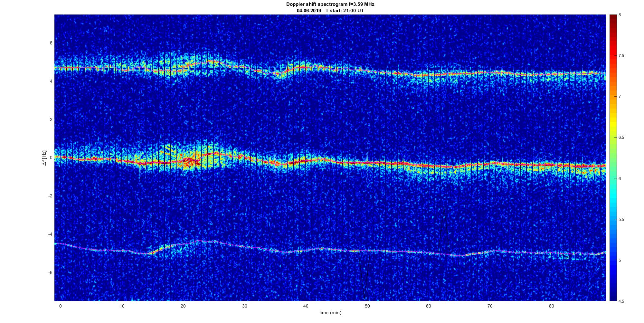Click the subtitle "04.06.2019 T start: 21:00 UT"
Viewport: 644px width, 323px height.
click(x=330, y=11)
